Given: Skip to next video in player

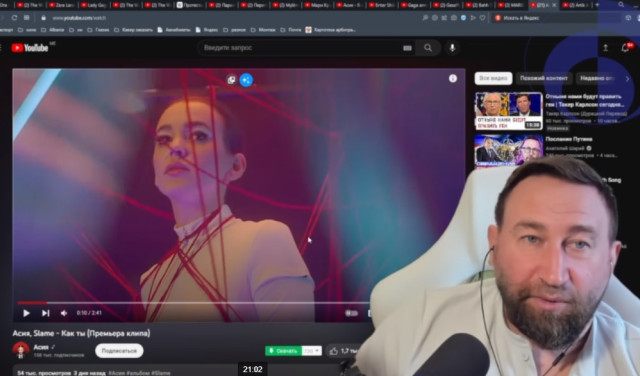Looking at the screenshot, I should [x=45, y=313].
